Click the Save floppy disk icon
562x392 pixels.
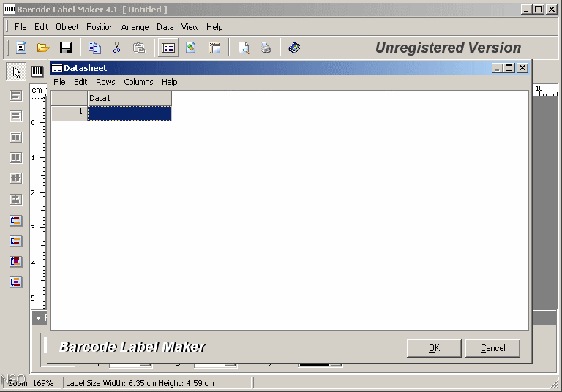click(66, 48)
